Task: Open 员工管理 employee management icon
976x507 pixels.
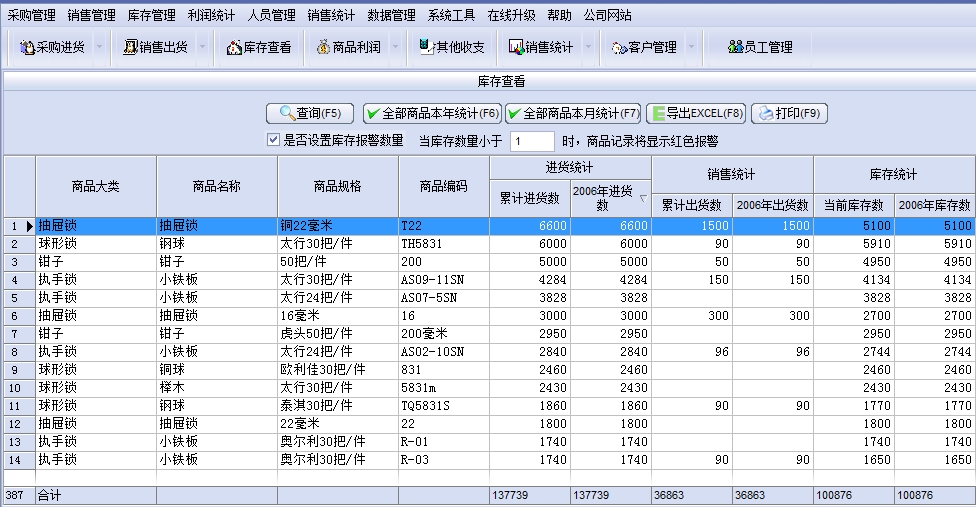Action: pyautogui.click(x=760, y=47)
